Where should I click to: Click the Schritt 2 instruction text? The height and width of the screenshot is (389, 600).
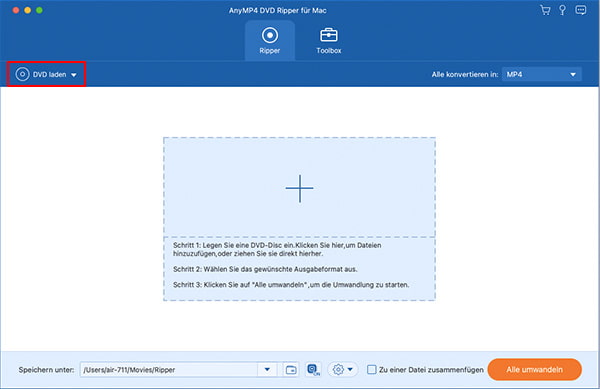tap(265, 269)
